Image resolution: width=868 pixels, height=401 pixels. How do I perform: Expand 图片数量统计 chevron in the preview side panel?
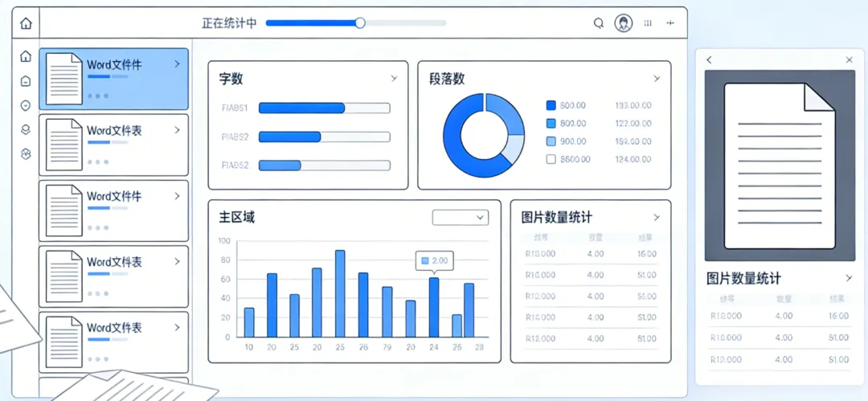(x=849, y=278)
